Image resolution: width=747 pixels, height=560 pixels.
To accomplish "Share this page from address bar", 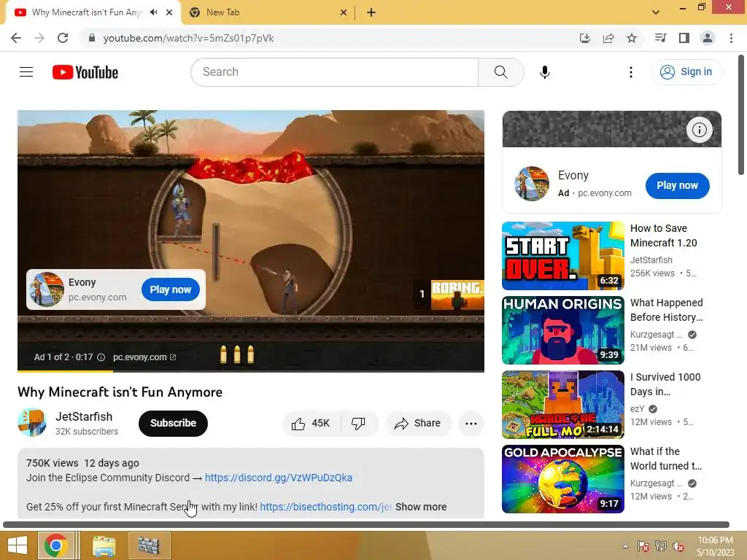I will (608, 38).
